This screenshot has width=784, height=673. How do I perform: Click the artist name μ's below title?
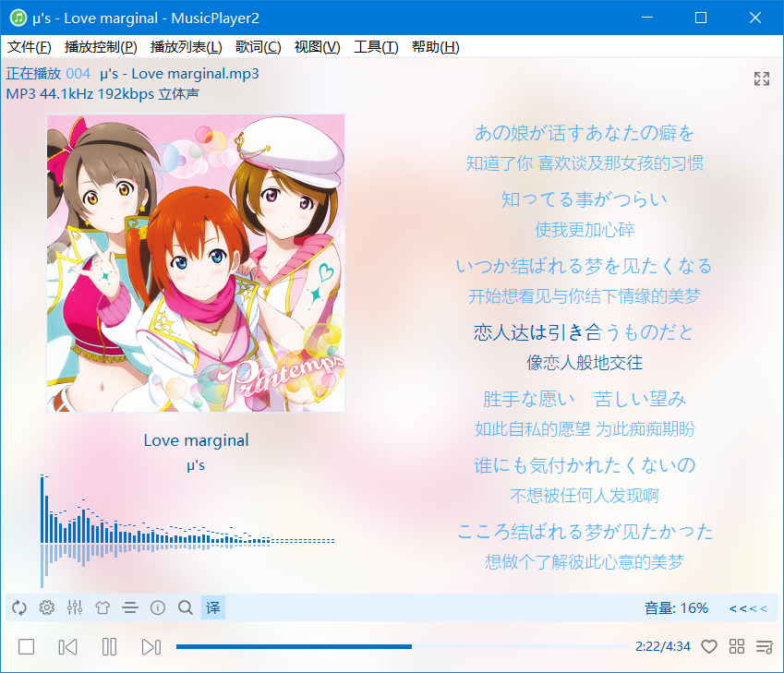point(196,465)
